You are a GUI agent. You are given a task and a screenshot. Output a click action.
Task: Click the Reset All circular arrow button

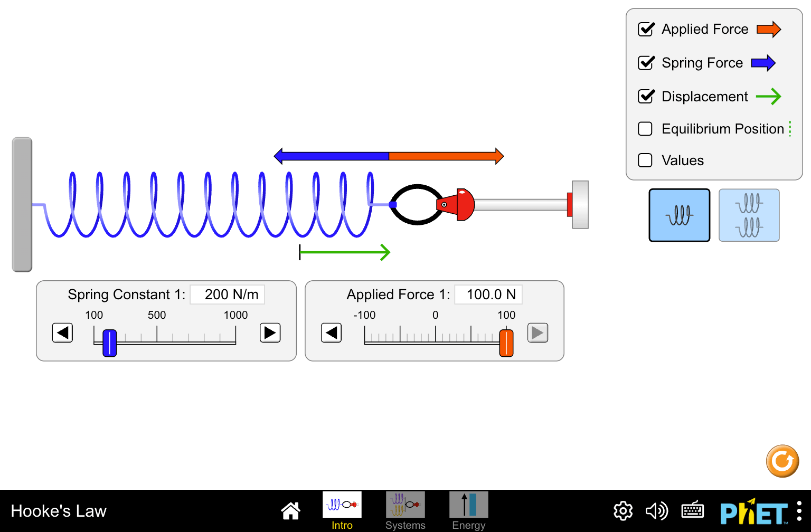point(782,461)
